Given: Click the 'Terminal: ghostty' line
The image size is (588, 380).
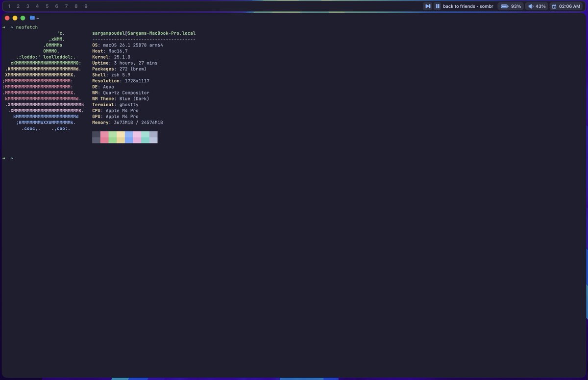Looking at the screenshot, I should pos(115,105).
